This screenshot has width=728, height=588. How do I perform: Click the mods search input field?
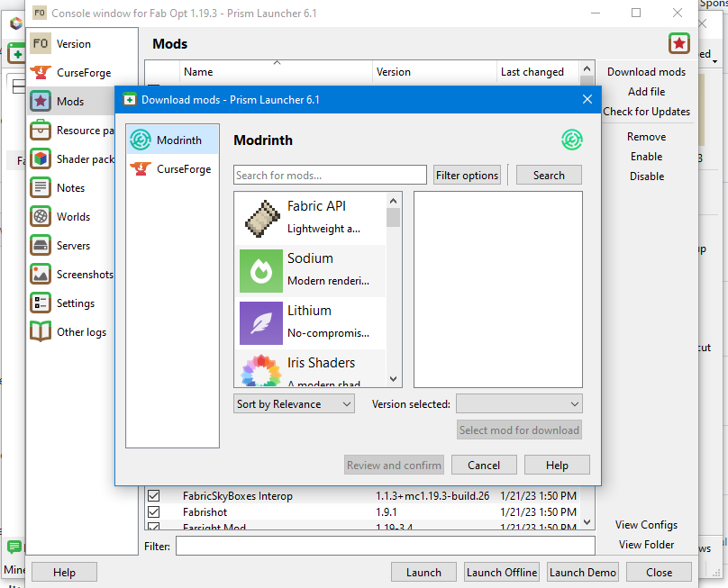[x=330, y=174]
